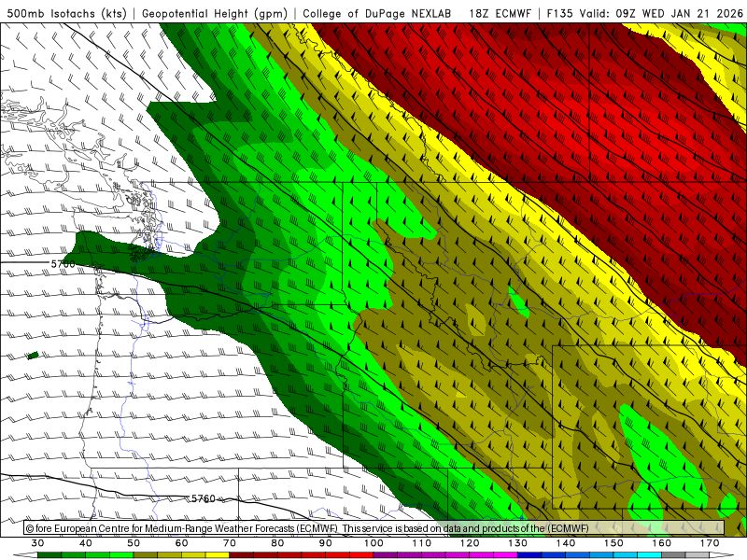Click the "18Z ECMWF" model run label
The width and height of the screenshot is (747, 560).
pos(500,13)
